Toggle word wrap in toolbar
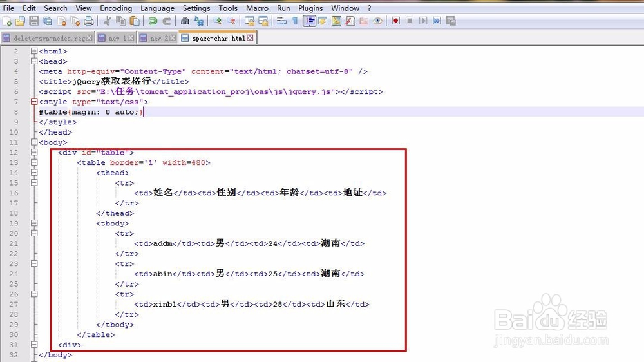644x362 pixels. point(281,21)
